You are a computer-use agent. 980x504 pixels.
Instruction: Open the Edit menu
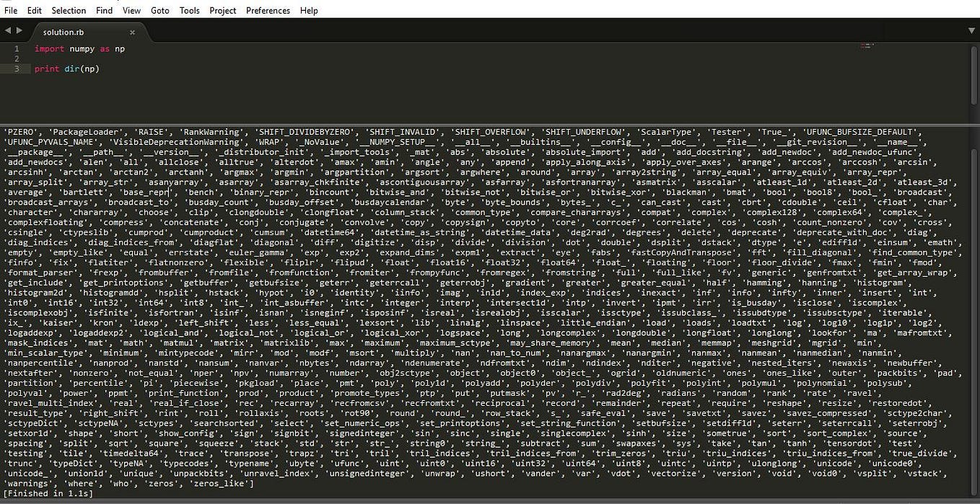click(x=33, y=10)
